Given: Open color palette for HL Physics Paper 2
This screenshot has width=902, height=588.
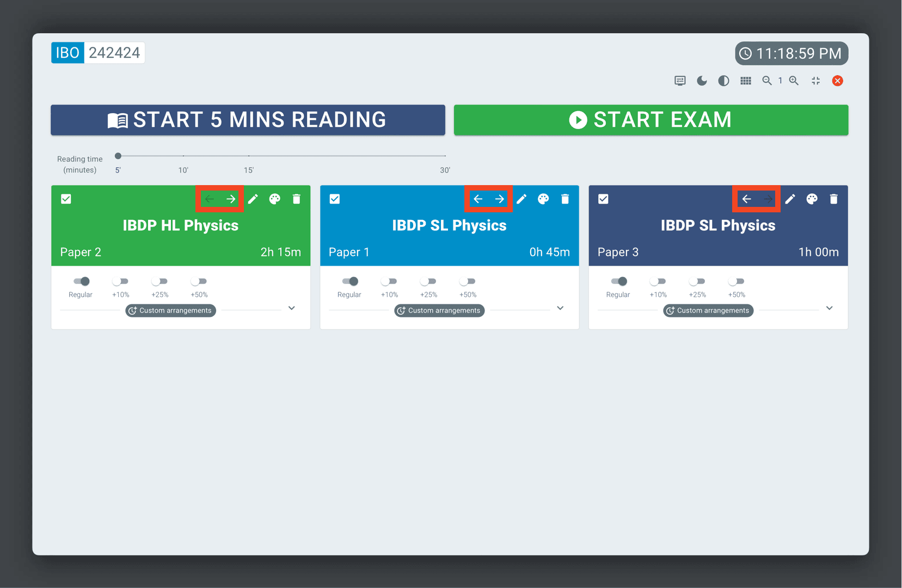Looking at the screenshot, I should (x=275, y=199).
